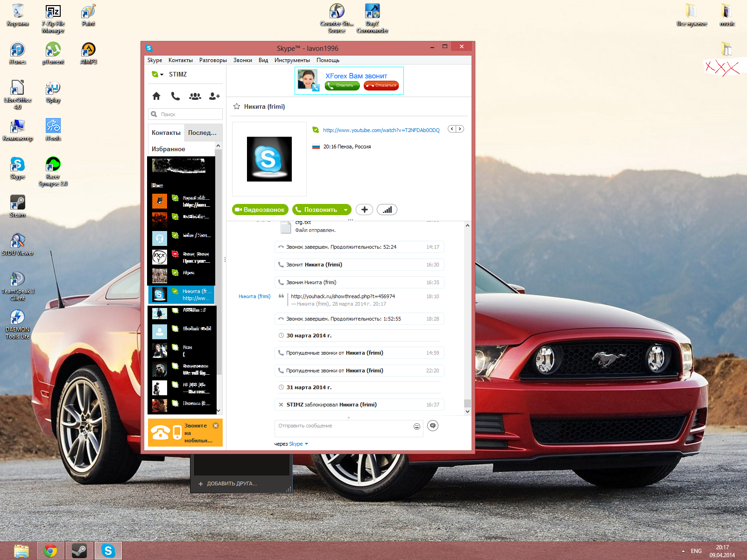Select the iTools desktop icon
This screenshot has height=560, width=747.
(53, 130)
